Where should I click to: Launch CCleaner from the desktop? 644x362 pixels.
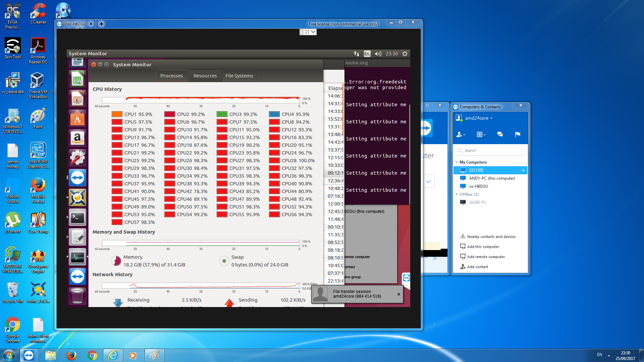tap(38, 14)
